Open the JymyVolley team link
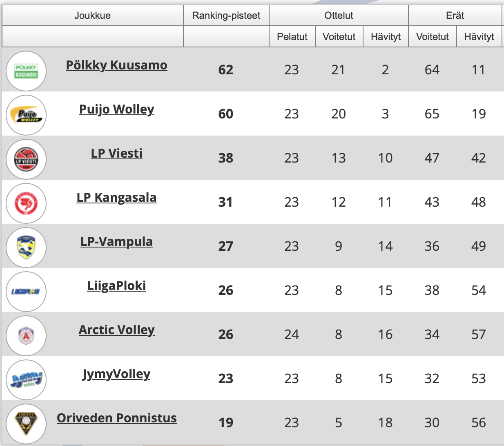The width and height of the screenshot is (504, 446). [x=116, y=374]
